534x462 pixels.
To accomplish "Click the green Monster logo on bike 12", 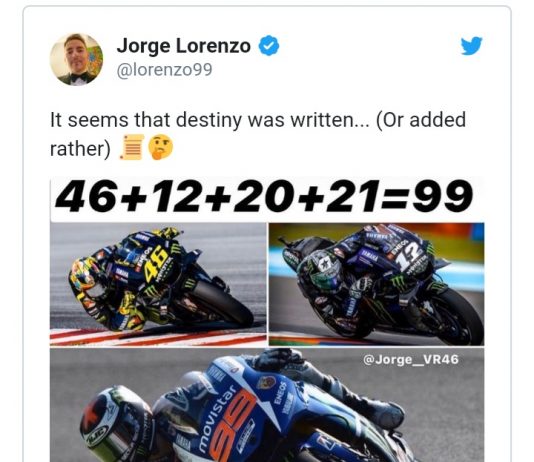I will (397, 282).
